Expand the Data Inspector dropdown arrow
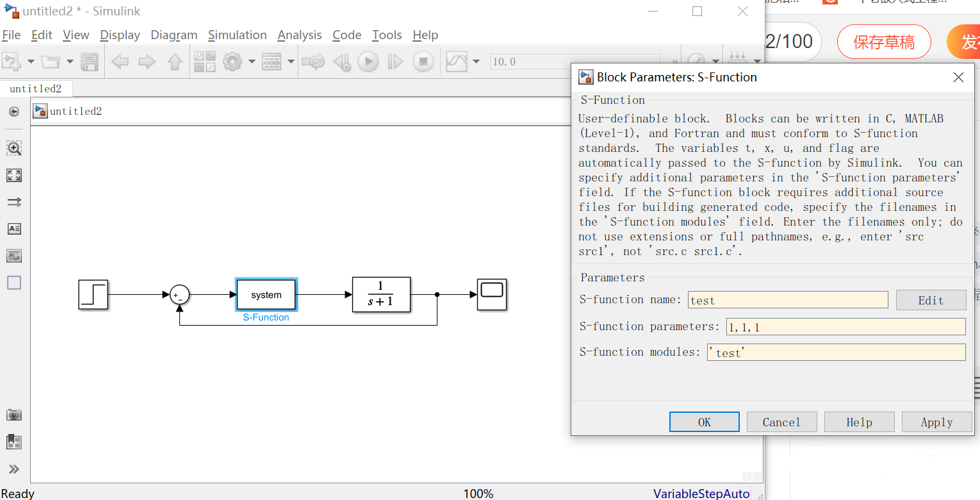The height and width of the screenshot is (500, 980). [476, 62]
